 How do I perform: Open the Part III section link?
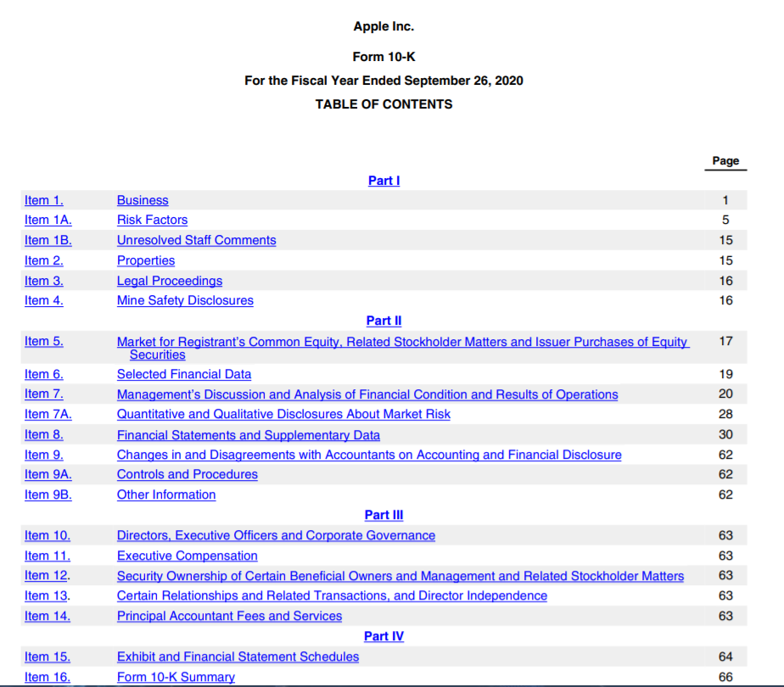(384, 515)
